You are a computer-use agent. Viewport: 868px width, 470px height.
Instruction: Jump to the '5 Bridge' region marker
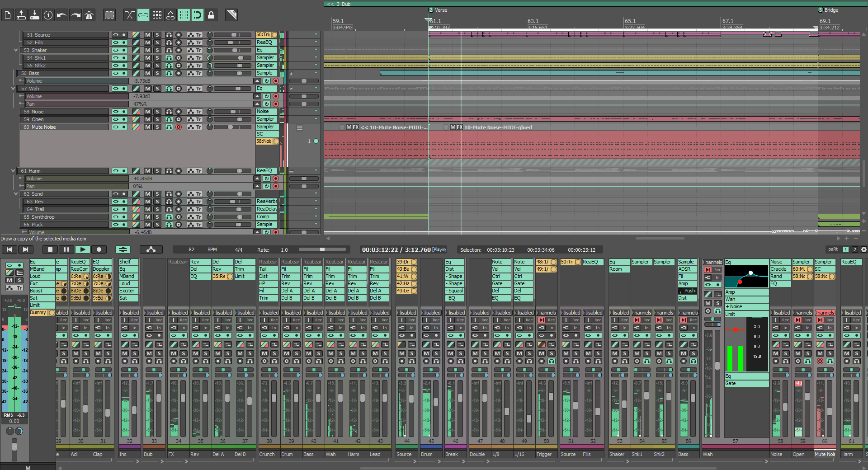(x=828, y=10)
